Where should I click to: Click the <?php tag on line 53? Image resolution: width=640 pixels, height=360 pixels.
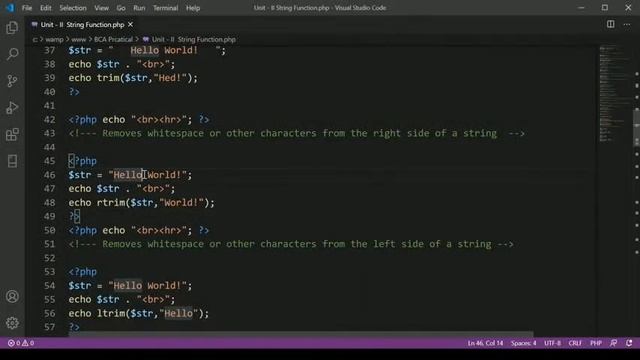click(x=82, y=272)
